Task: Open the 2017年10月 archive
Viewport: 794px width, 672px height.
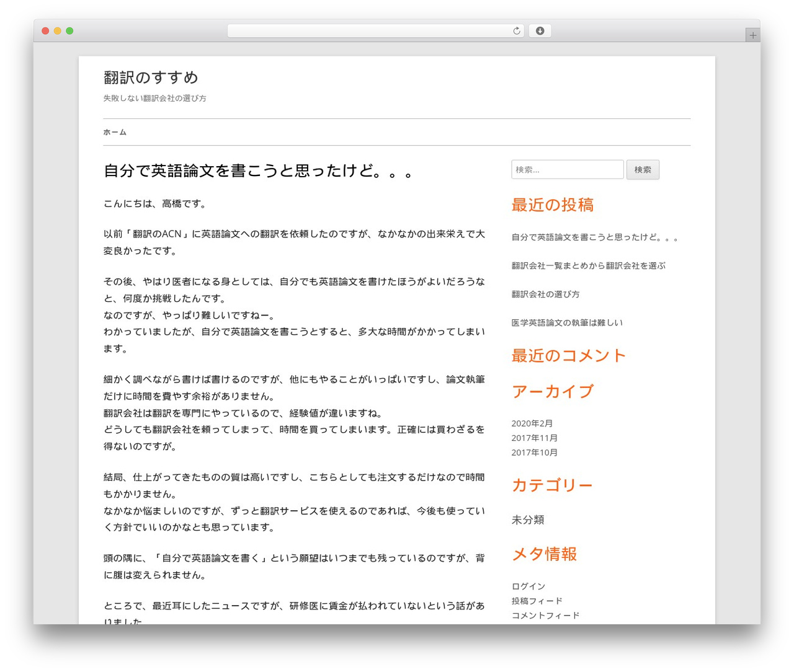Action: tap(534, 453)
